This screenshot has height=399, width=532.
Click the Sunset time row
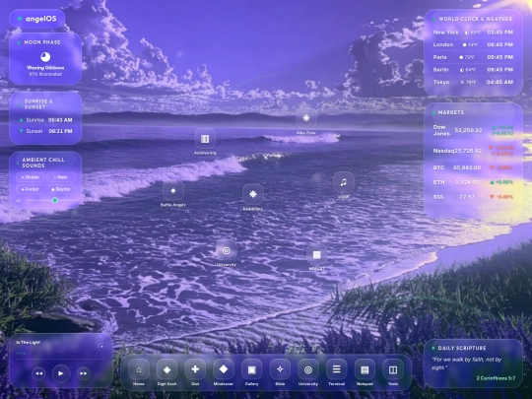[x=45, y=131]
